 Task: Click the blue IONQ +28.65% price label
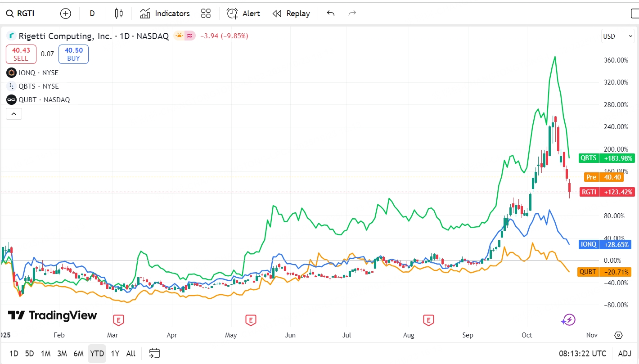coord(606,244)
